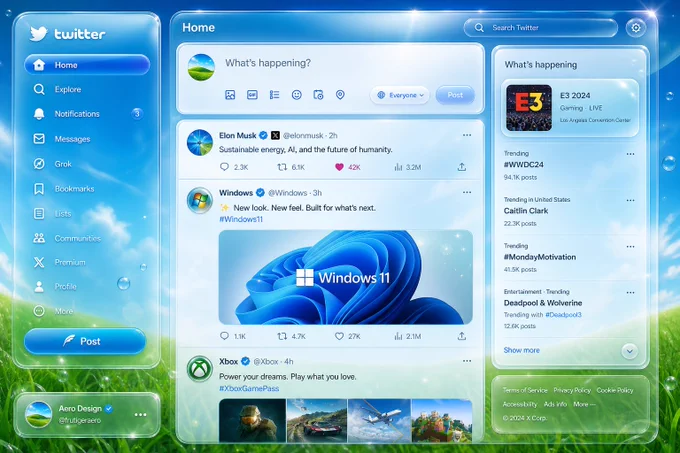Open the Everyone audience dropdown
Viewport: 680px width, 453px height.
click(x=399, y=95)
